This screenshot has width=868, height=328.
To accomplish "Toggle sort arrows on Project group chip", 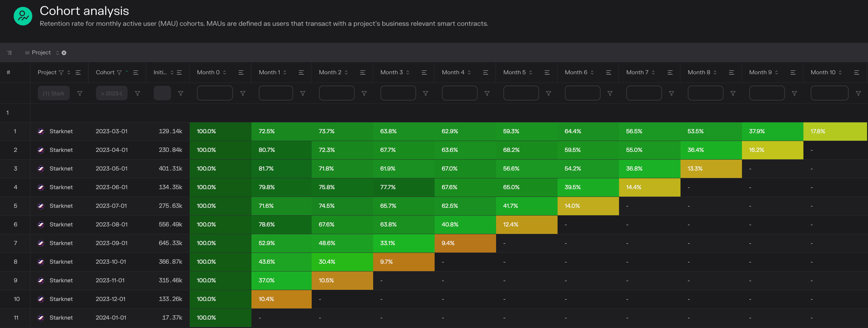I will 58,52.
